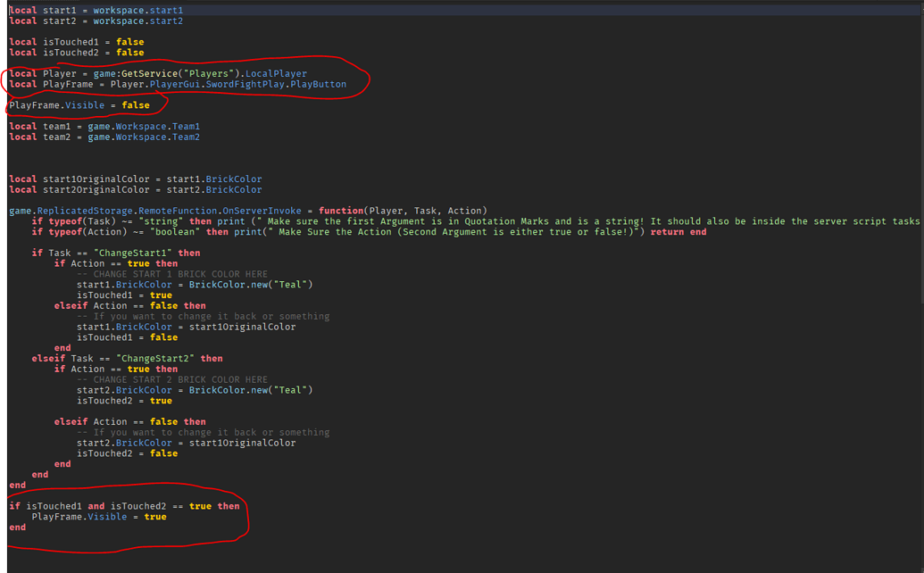Click comment 'CHANGE START 1 BRICK COLOR HERE'

[x=172, y=274]
